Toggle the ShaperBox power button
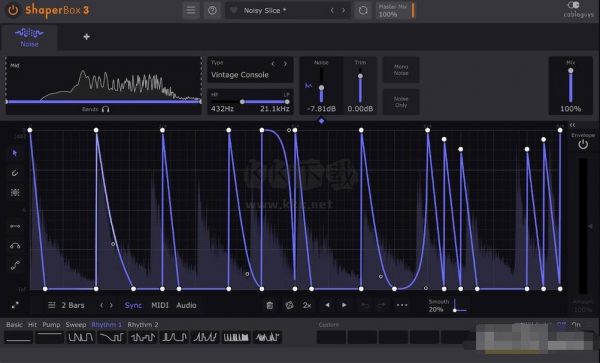The width and height of the screenshot is (600, 363). [x=13, y=10]
